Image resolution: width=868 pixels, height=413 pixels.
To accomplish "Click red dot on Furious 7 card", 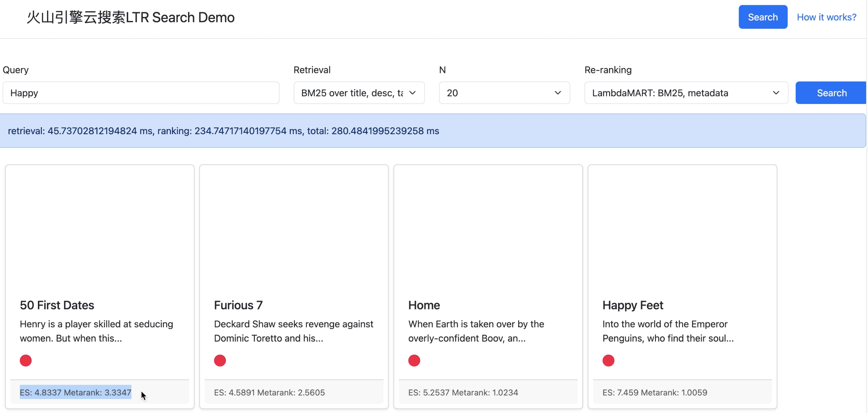I will [x=220, y=360].
